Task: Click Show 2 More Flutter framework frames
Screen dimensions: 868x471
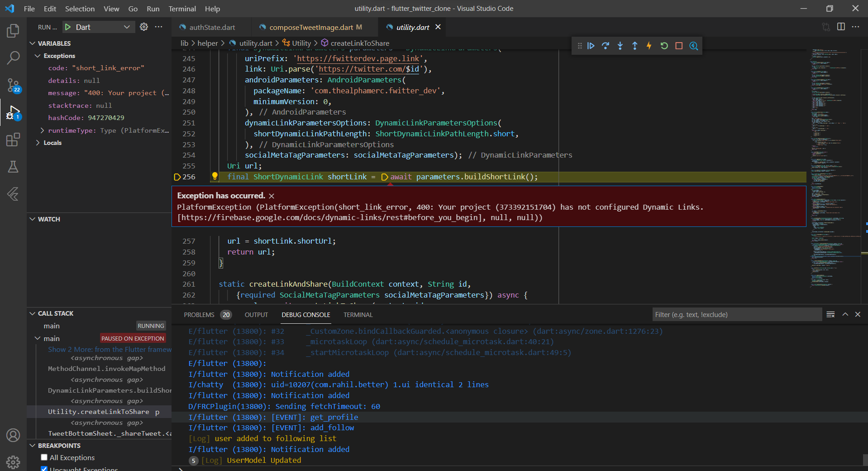Action: coord(110,349)
